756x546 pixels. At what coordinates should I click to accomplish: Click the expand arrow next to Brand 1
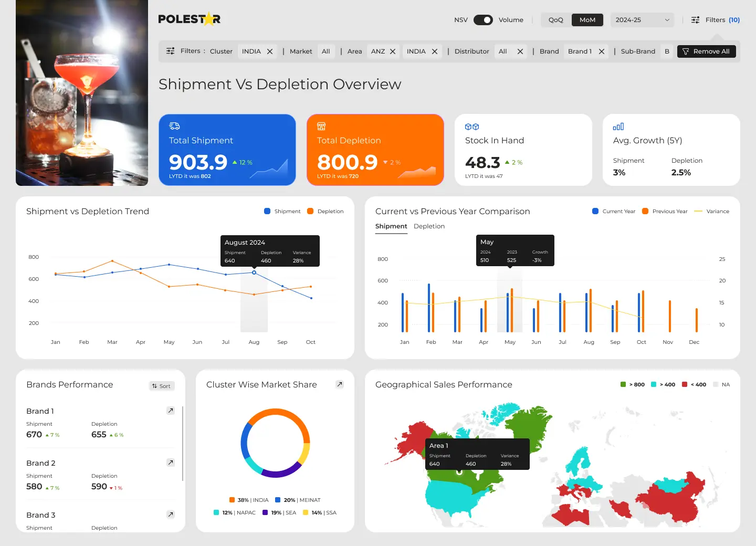(170, 410)
